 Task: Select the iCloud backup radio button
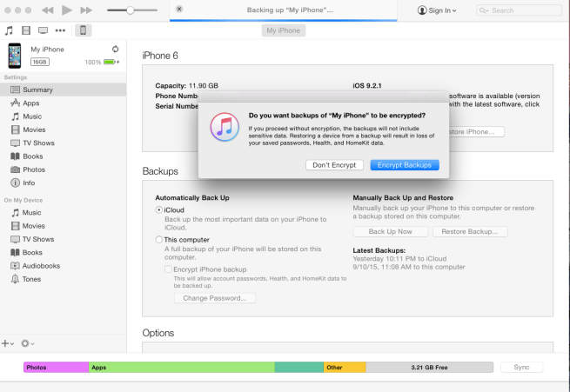pos(158,209)
